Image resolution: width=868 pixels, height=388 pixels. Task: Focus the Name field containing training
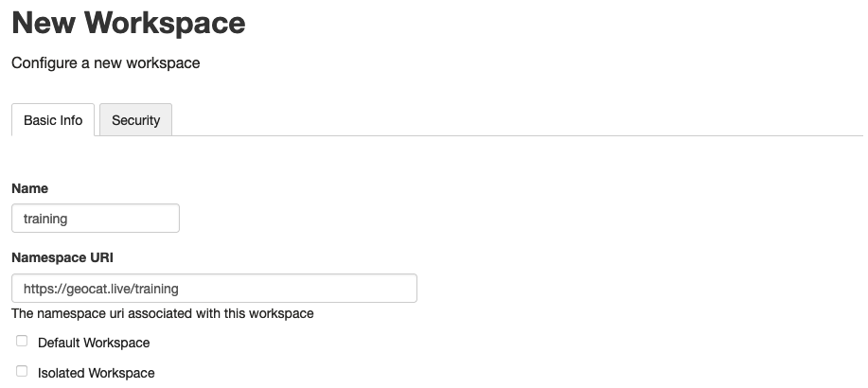pos(96,218)
